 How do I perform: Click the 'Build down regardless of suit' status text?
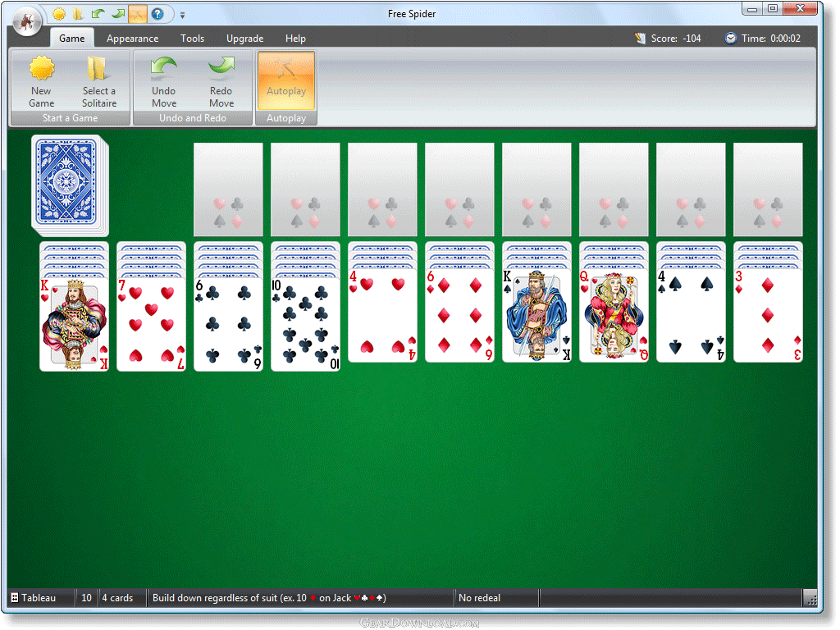(x=269, y=597)
